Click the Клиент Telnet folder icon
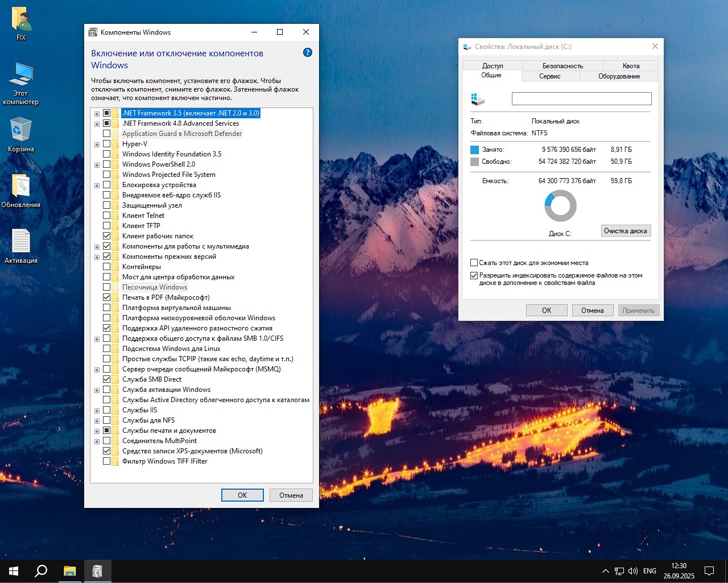728x583 pixels. click(115, 216)
